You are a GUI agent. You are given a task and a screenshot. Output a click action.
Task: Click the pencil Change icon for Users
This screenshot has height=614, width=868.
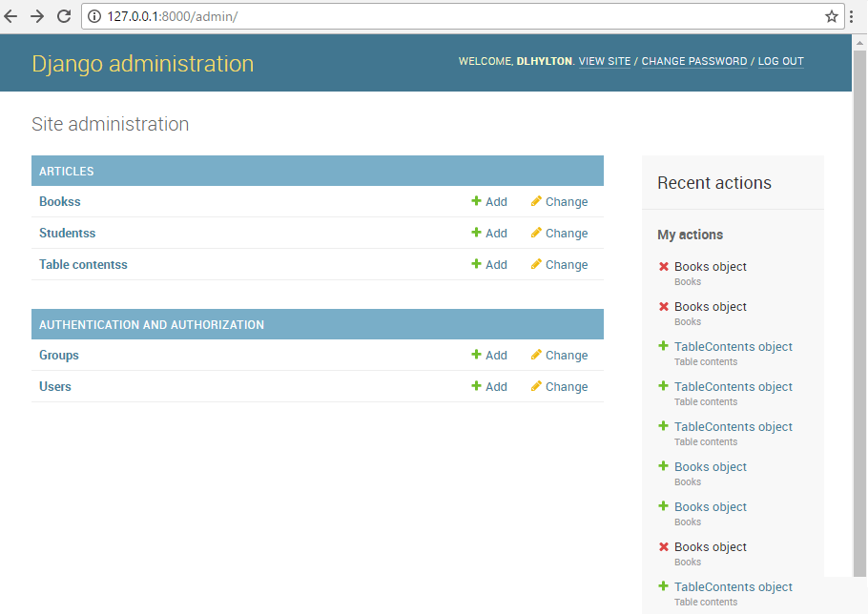pos(539,386)
